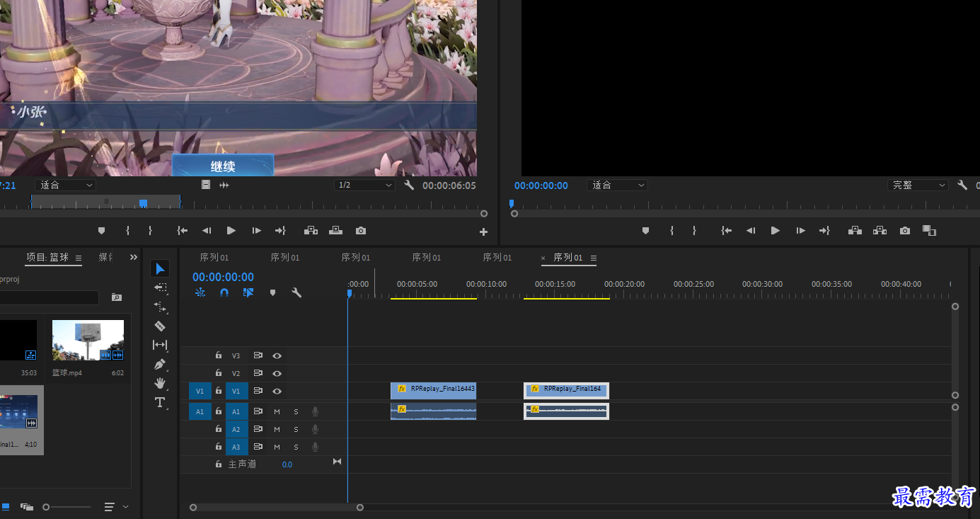Open source monitor settings wrench

pyautogui.click(x=409, y=185)
